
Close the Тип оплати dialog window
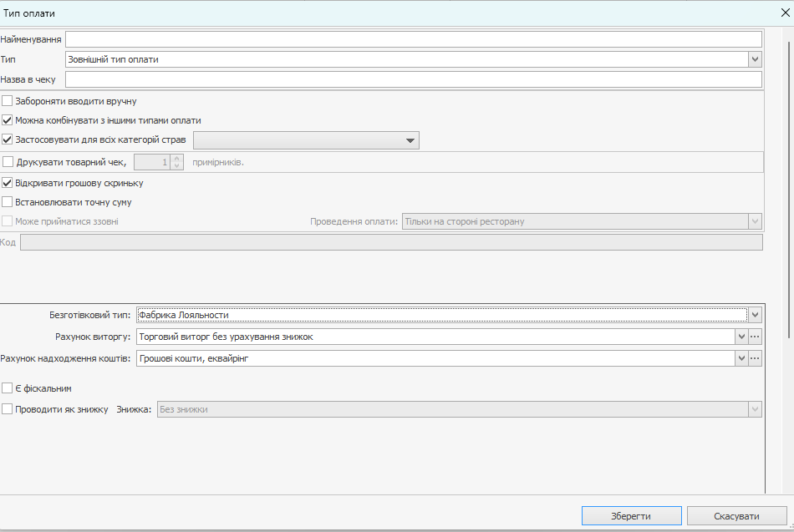point(785,13)
